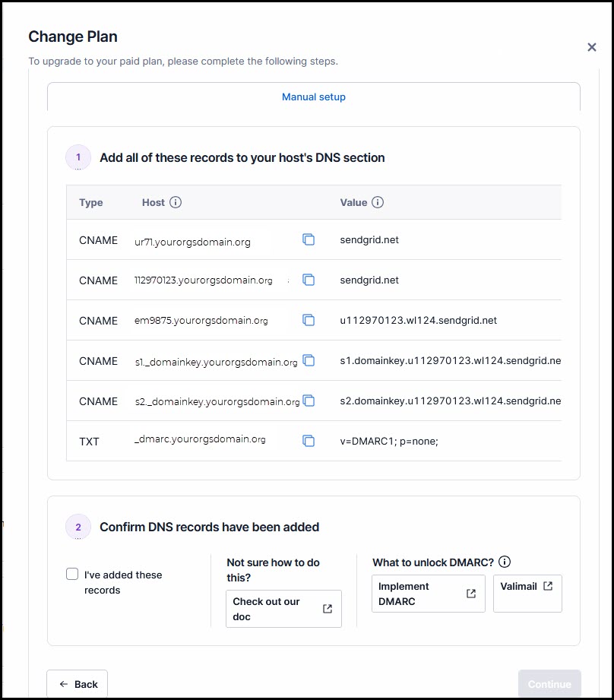The height and width of the screenshot is (700, 614).
Task: Open the Implement DMARC link
Action: pos(429,594)
